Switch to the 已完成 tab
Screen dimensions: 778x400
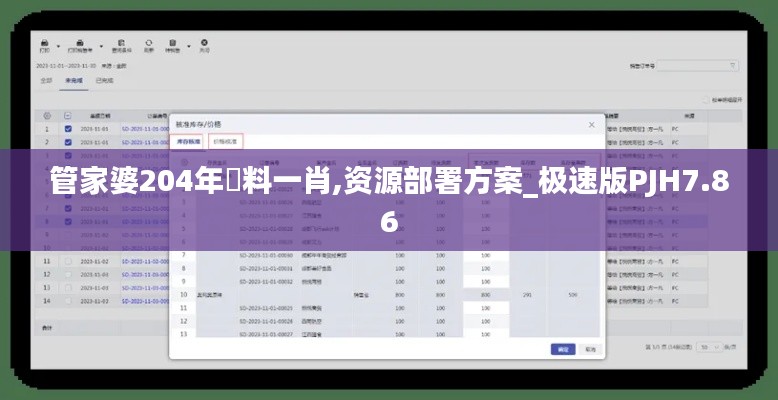104,80
